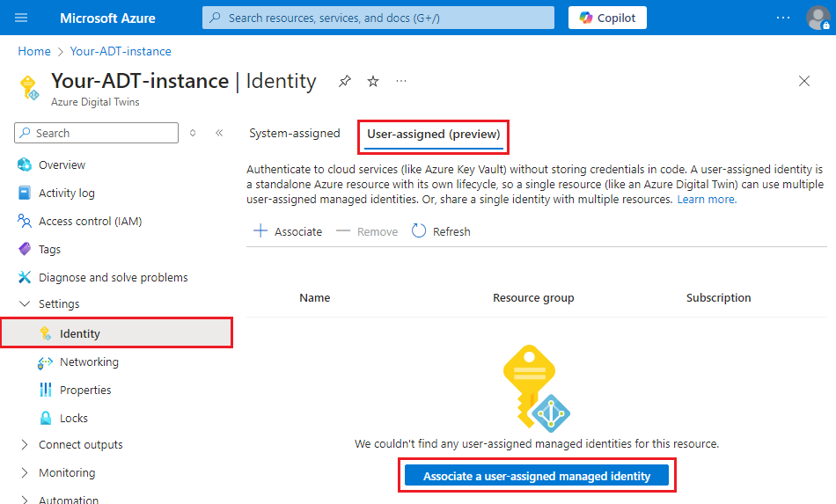Open Access control (IAM)
This screenshot has width=836, height=504.
[90, 221]
